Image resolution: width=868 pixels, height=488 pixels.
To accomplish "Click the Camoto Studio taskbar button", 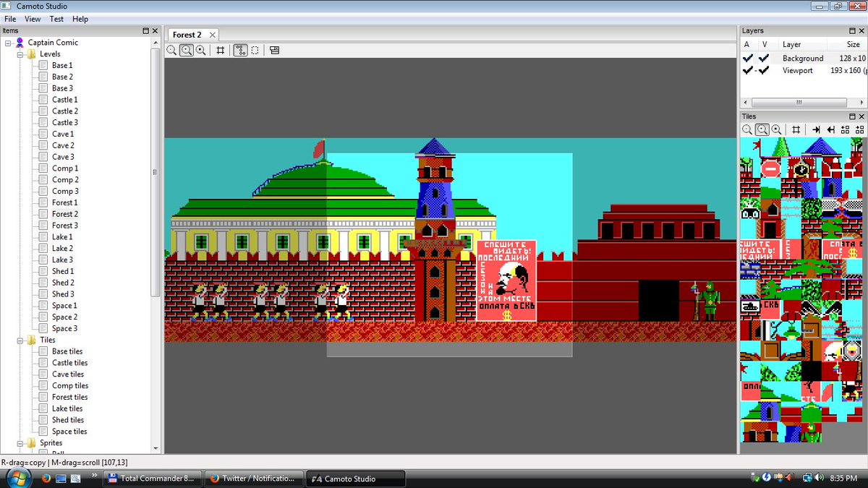I will pyautogui.click(x=354, y=478).
